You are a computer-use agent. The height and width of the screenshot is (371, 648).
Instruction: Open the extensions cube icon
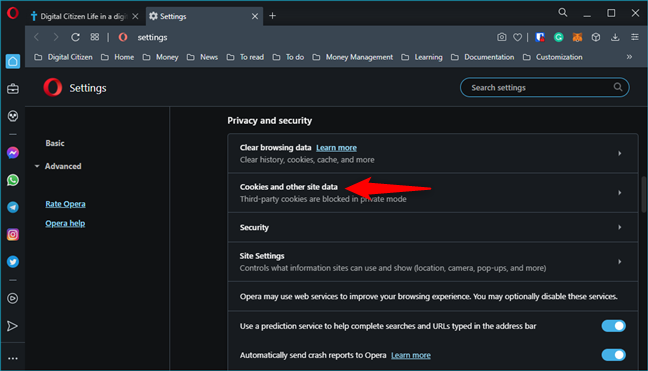click(596, 37)
